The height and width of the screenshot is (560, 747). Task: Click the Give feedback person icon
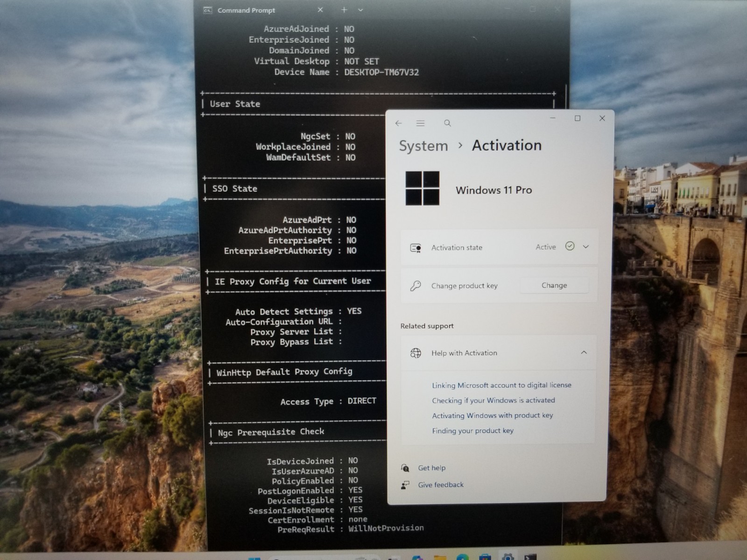(x=405, y=485)
